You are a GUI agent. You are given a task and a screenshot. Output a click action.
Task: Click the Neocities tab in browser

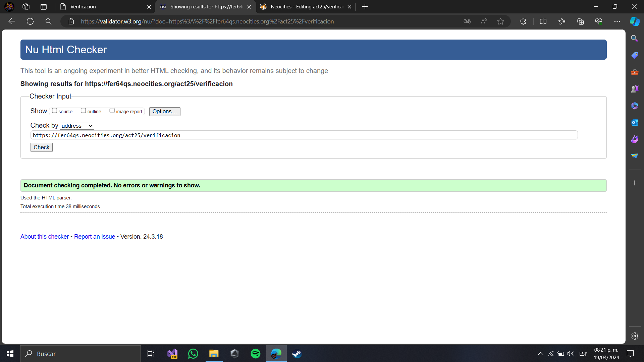(x=306, y=7)
